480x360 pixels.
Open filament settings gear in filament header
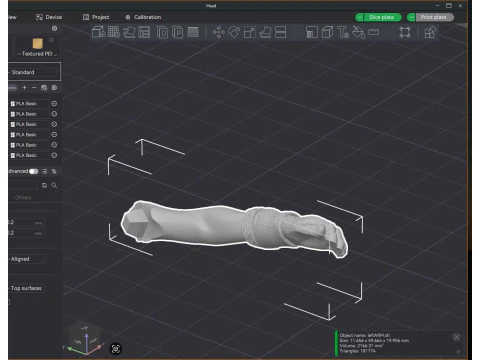[54, 88]
